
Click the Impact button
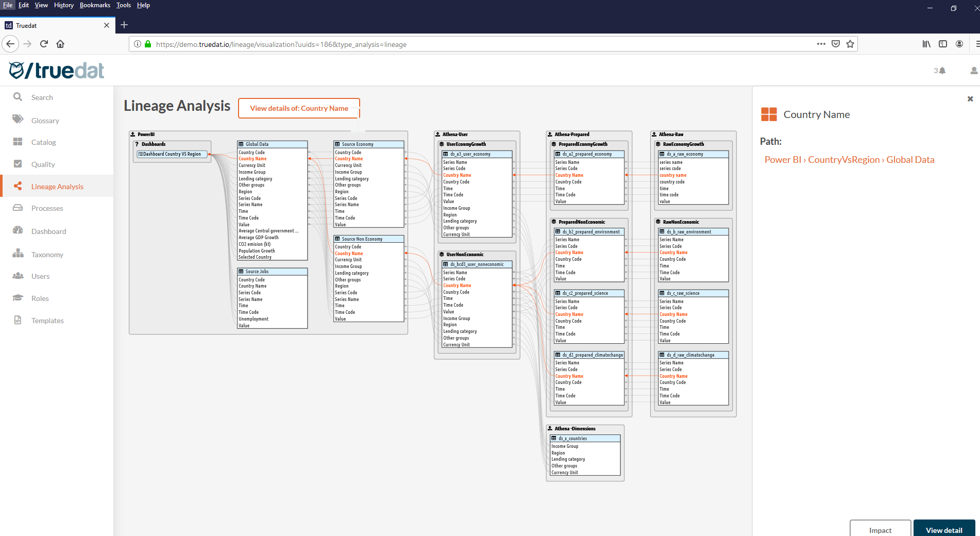[x=880, y=529]
